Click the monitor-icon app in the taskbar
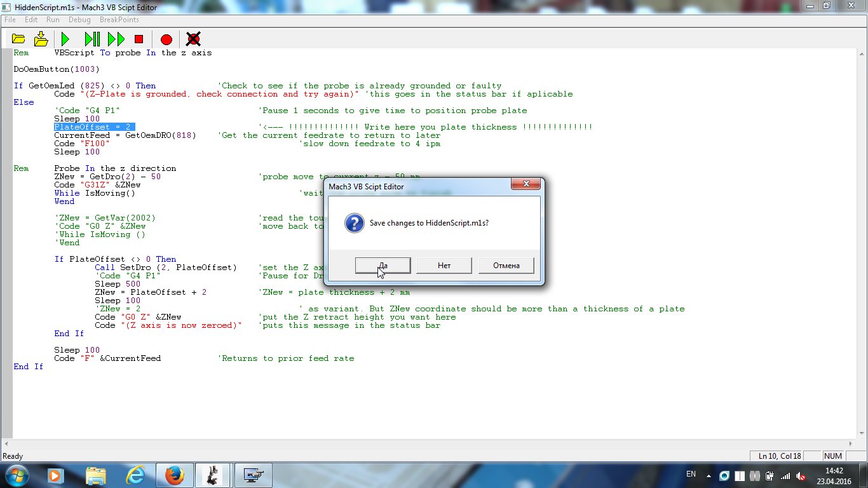This screenshot has width=868, height=488. 254,475
